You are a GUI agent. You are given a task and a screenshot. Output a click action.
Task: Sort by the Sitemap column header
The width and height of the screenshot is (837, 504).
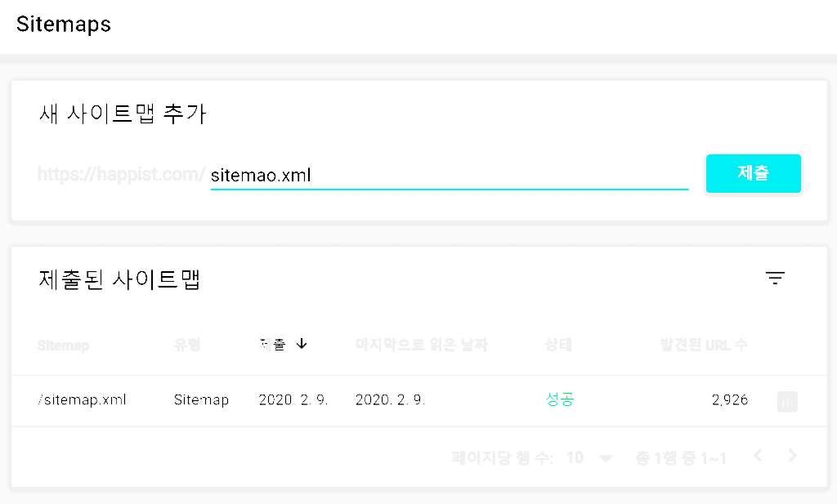pos(63,345)
